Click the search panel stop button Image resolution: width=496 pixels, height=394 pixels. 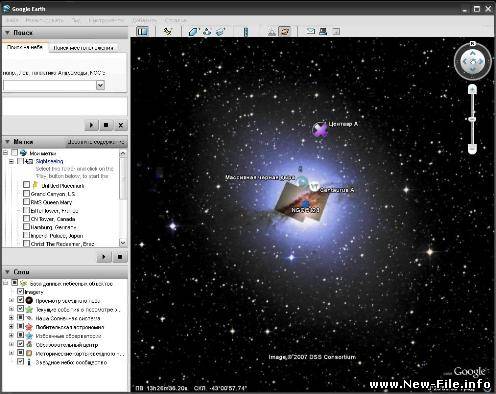click(x=106, y=125)
